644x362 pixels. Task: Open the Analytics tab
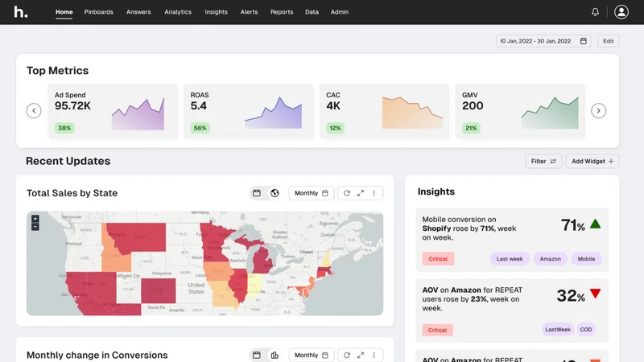click(178, 12)
